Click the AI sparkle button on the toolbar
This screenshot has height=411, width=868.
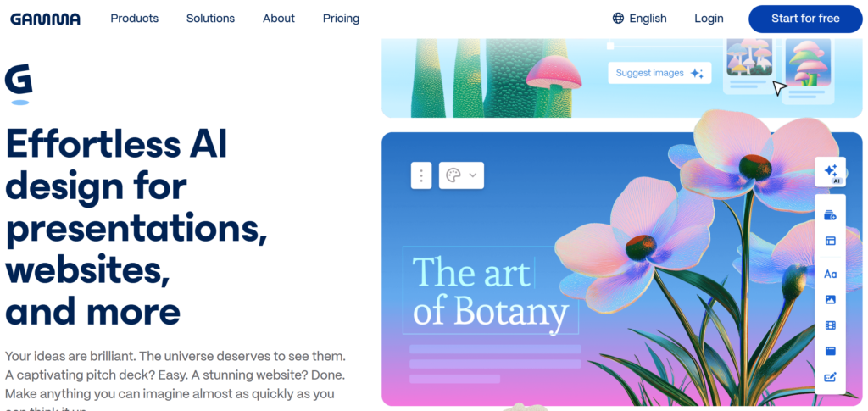(831, 172)
